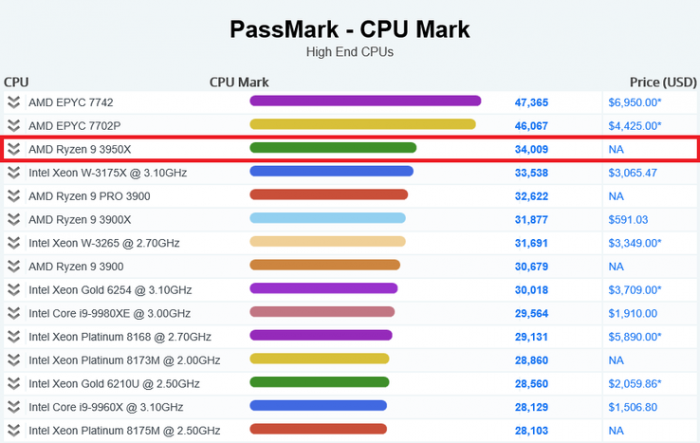Click the 47,365 CPU Mark score
This screenshot has height=443, width=700.
pos(531,102)
